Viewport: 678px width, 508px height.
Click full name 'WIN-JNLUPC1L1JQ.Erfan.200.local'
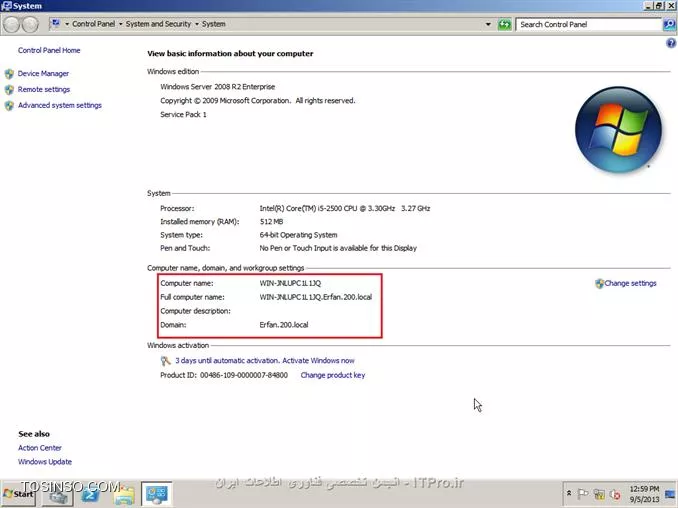point(316,297)
